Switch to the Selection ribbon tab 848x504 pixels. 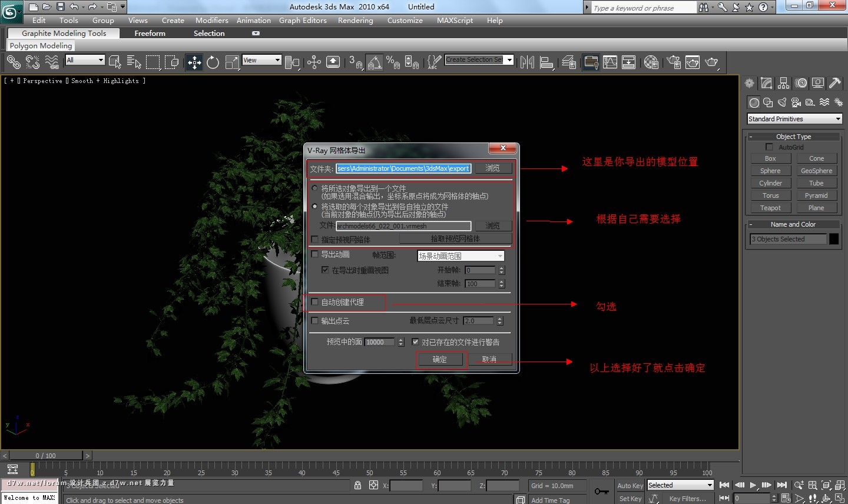pyautogui.click(x=209, y=34)
